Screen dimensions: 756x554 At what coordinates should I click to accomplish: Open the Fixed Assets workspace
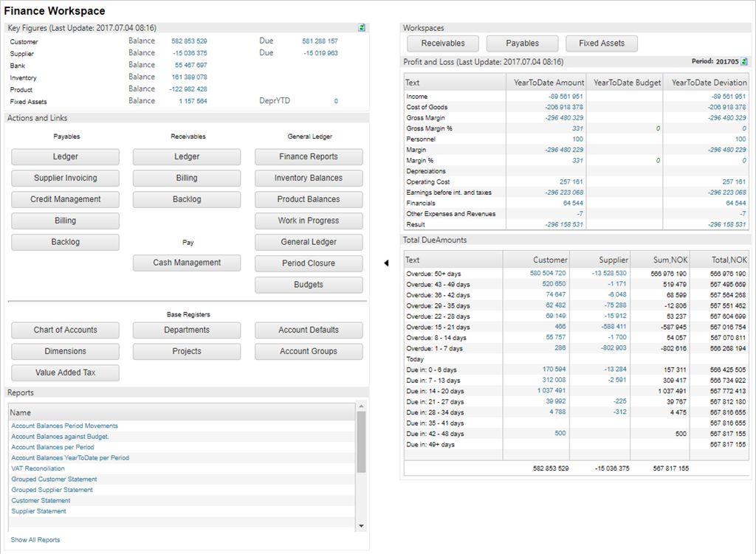pos(601,44)
